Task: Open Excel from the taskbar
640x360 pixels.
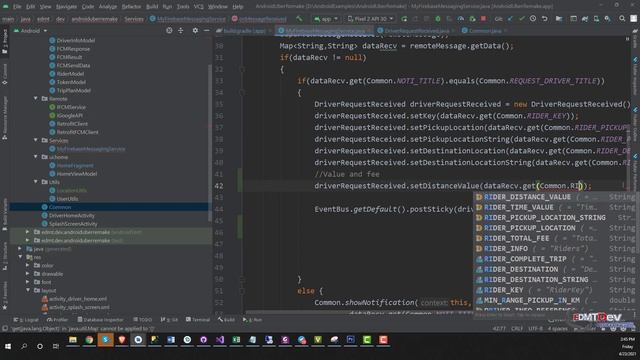Action: click(x=236, y=340)
